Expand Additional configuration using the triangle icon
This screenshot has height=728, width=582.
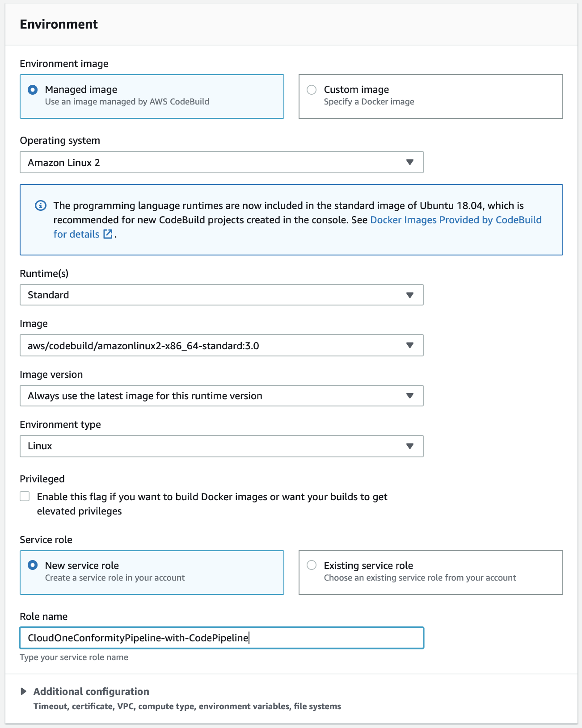tap(24, 691)
